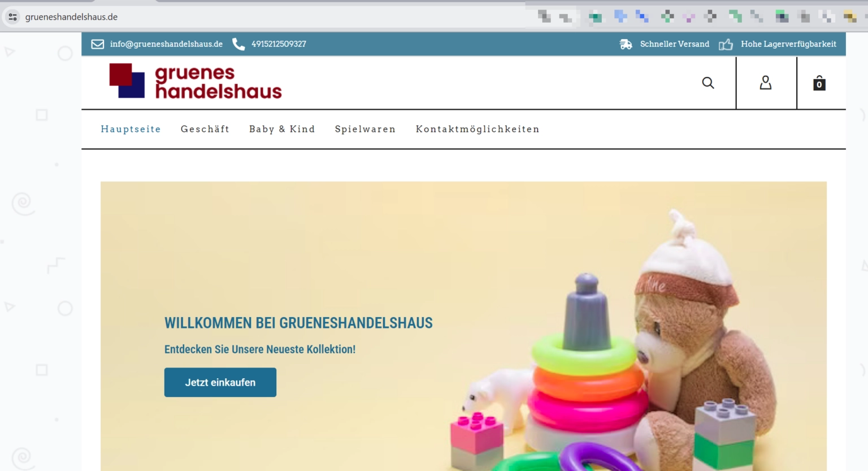Click the browser address bar URL
The width and height of the screenshot is (868, 471).
(71, 17)
